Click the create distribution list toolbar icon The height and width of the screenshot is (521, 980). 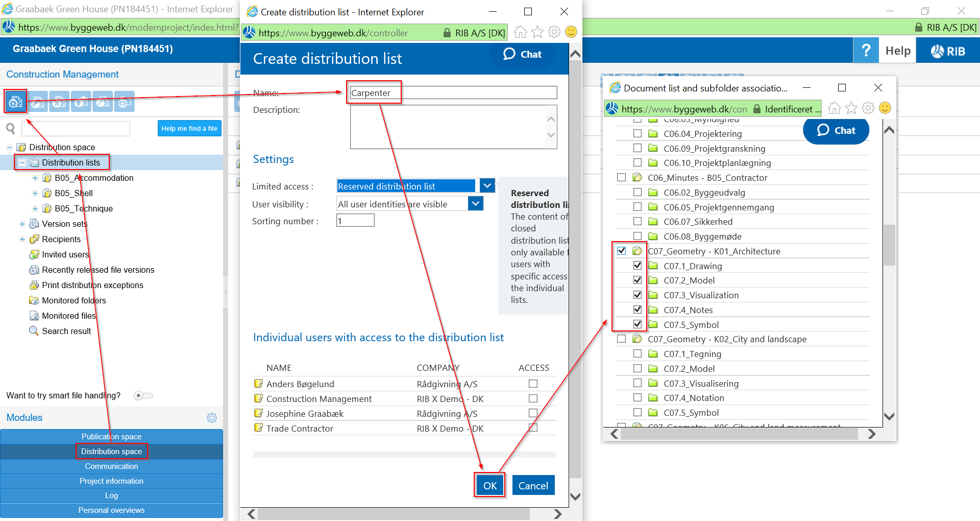tap(15, 102)
